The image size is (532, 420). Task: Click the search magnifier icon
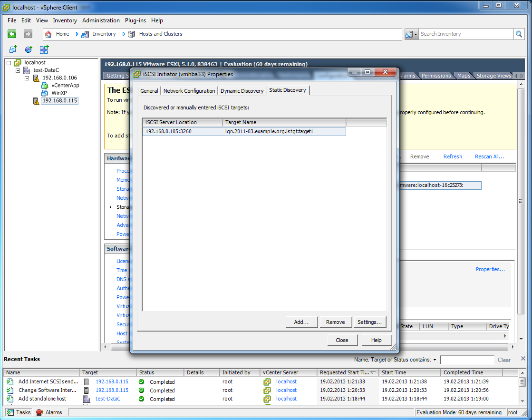pos(519,34)
